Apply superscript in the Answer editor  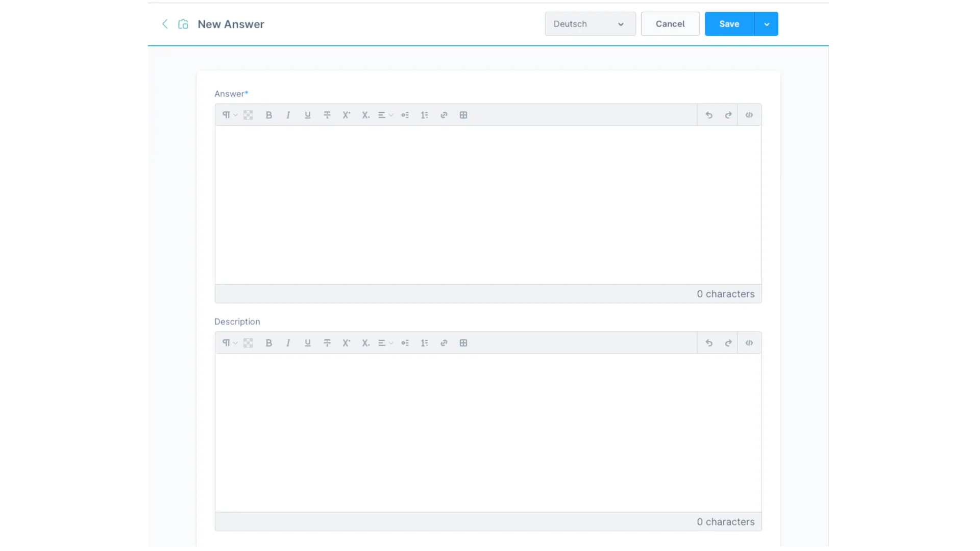(x=347, y=115)
